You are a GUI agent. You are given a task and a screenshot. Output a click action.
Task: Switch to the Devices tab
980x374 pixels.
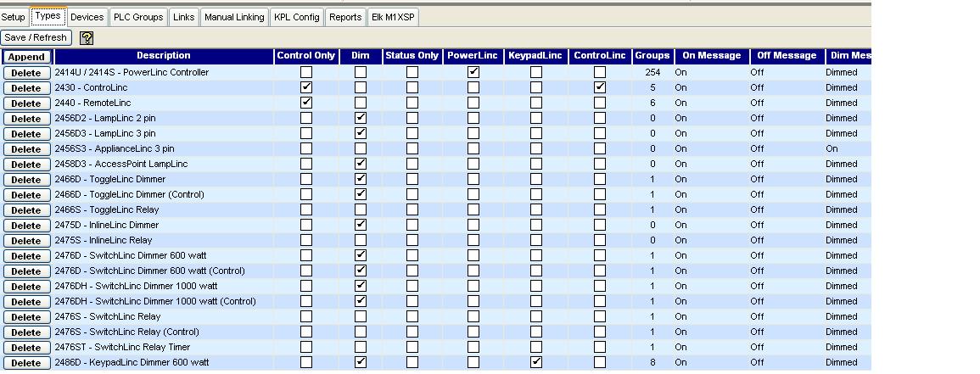click(87, 17)
